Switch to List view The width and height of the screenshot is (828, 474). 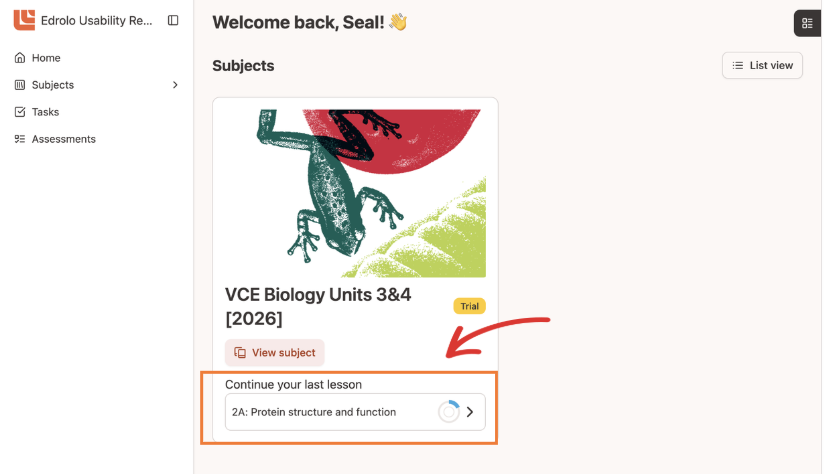(762, 65)
